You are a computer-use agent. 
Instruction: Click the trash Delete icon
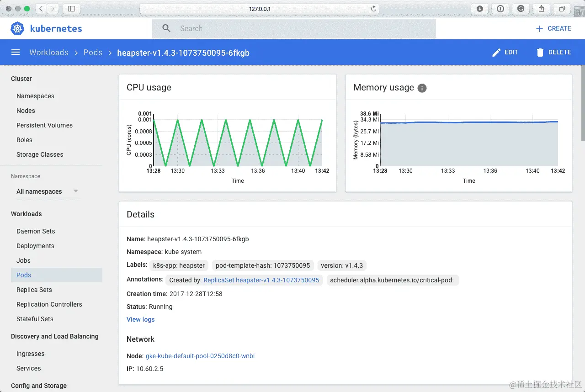(540, 53)
